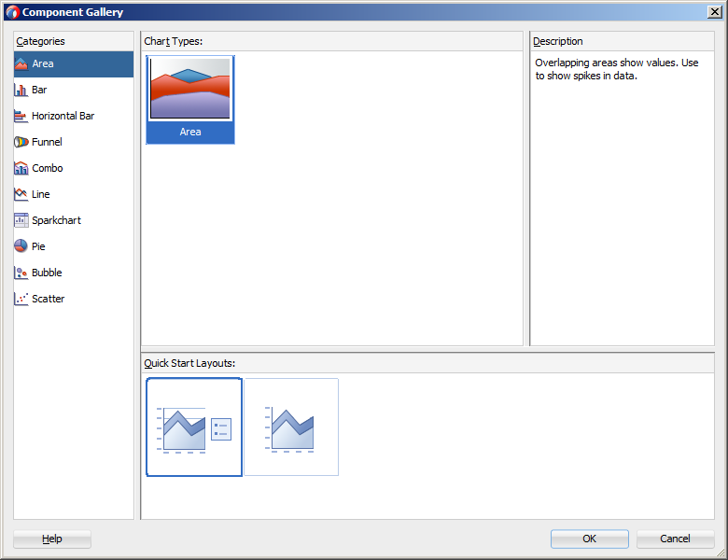Select the Sparkchart category icon
728x560 pixels.
(21, 220)
